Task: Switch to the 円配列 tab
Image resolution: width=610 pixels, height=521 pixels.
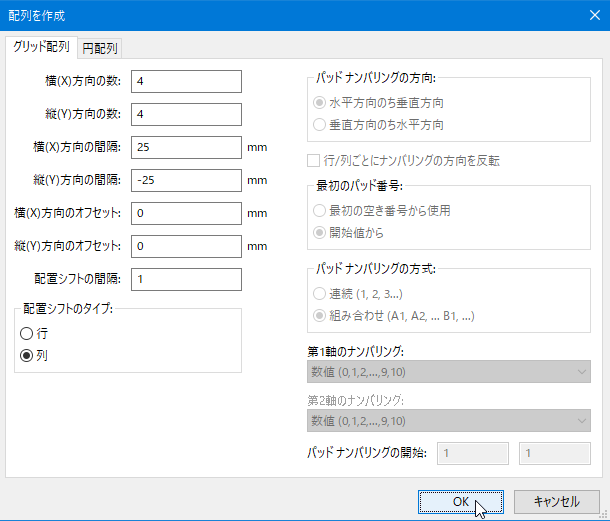Action: (100, 49)
